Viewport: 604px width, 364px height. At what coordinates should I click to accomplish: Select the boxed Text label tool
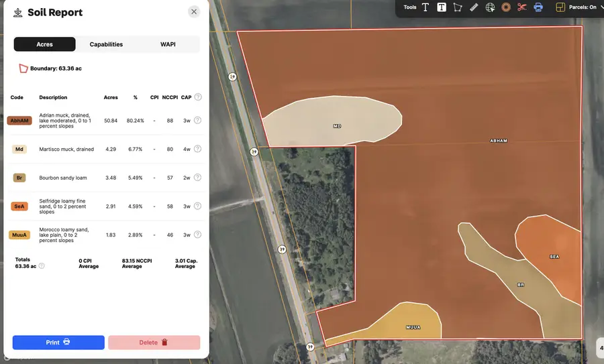tap(442, 7)
